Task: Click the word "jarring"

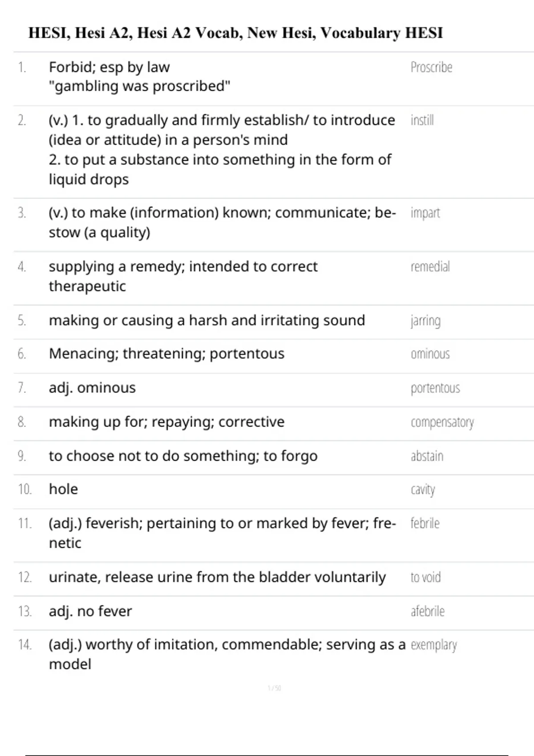Action: 425,321
